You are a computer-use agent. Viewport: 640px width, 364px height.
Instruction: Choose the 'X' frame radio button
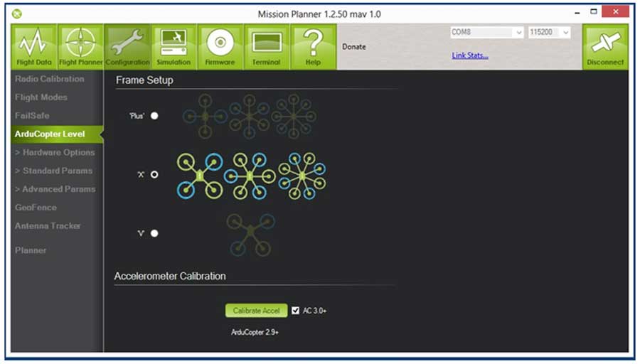[x=154, y=175]
